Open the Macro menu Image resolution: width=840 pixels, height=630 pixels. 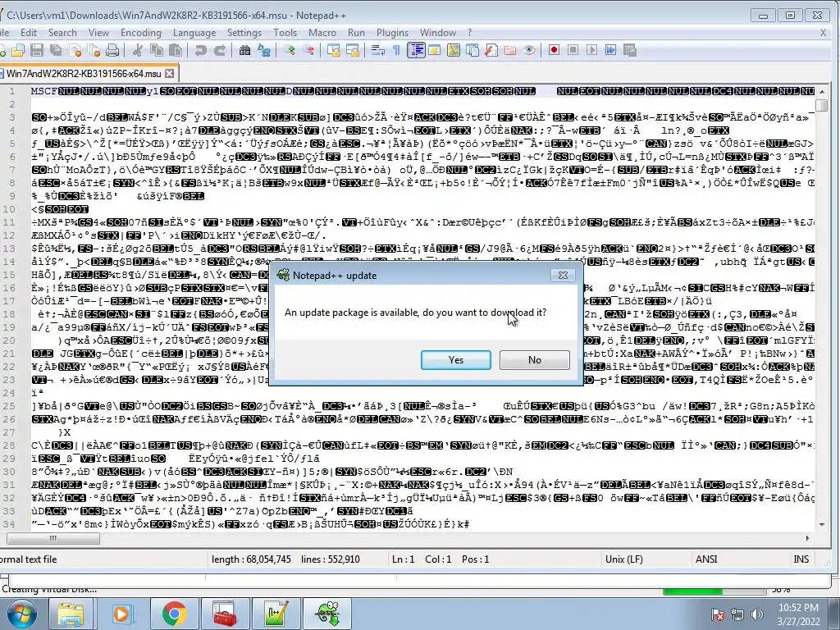tap(322, 33)
